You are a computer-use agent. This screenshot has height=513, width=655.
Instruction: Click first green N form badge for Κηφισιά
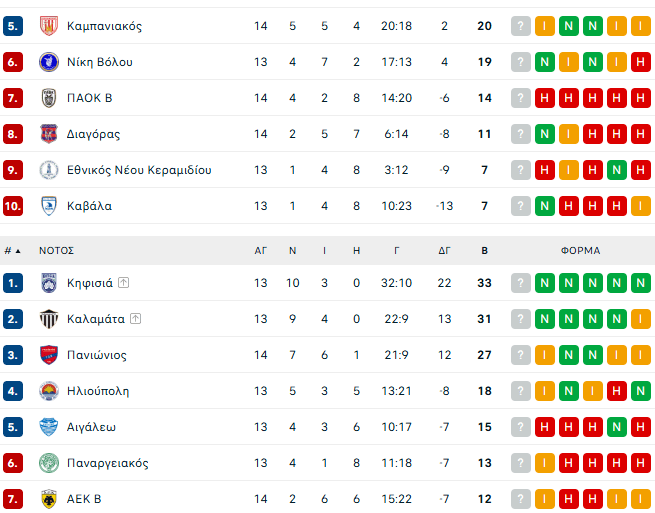coord(545,283)
